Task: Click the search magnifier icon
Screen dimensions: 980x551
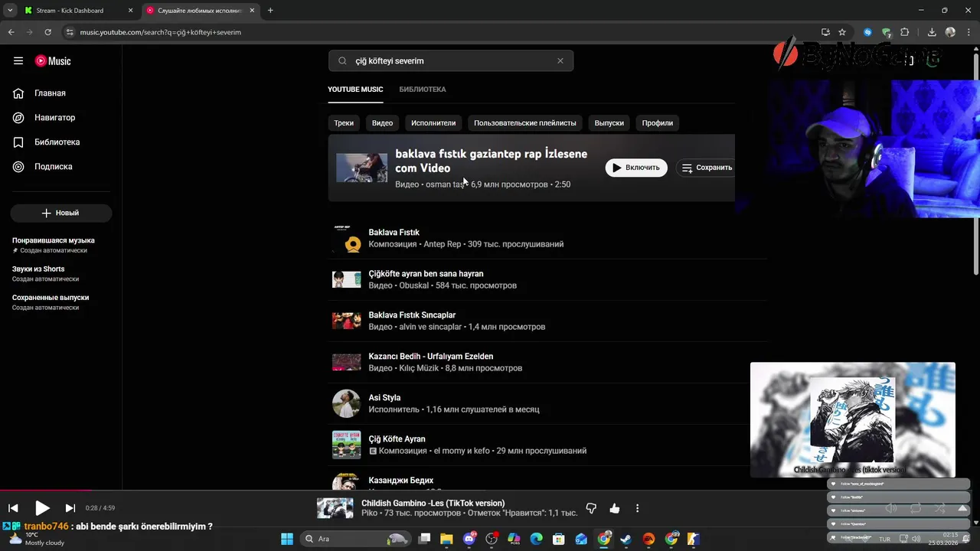Action: pos(342,61)
